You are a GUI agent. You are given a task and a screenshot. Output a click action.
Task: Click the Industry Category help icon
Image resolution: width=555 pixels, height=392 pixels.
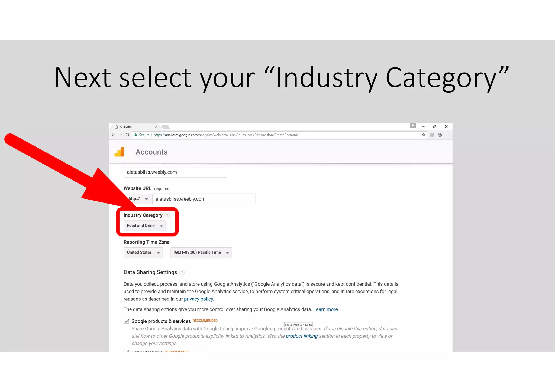point(167,215)
